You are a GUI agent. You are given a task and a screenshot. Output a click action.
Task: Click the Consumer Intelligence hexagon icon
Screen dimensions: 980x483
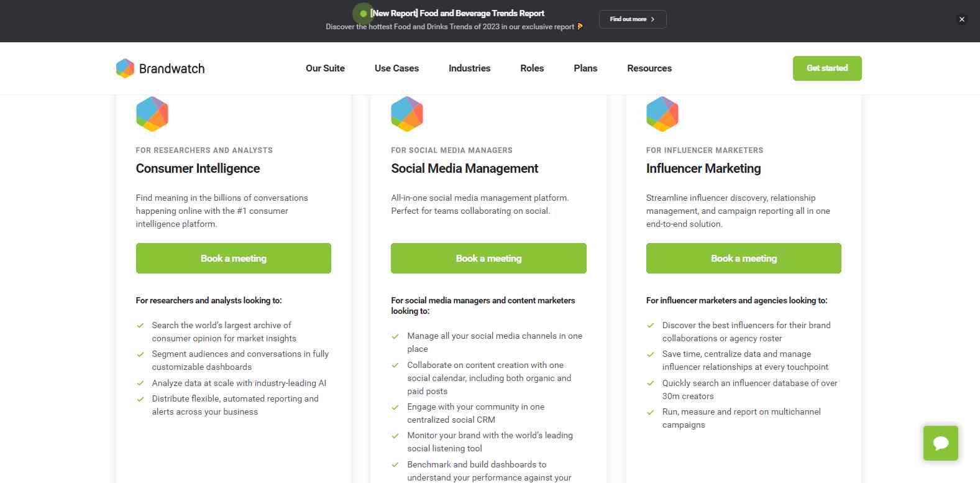(152, 114)
